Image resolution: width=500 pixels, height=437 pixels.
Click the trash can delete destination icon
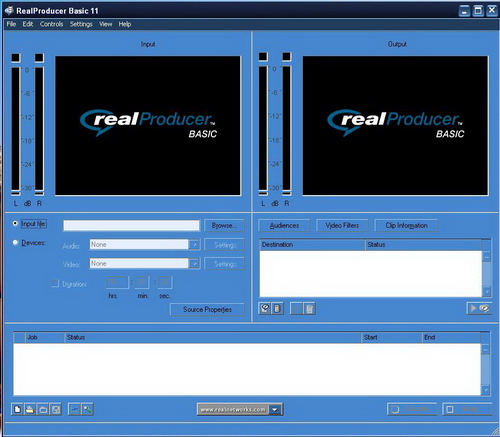coord(309,308)
